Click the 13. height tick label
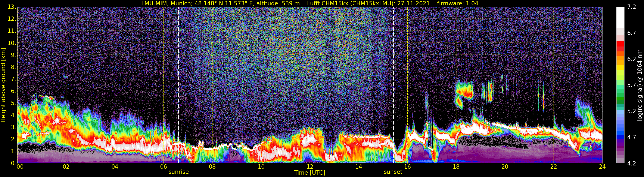The height and width of the screenshot is (177, 644). pos(12,7)
